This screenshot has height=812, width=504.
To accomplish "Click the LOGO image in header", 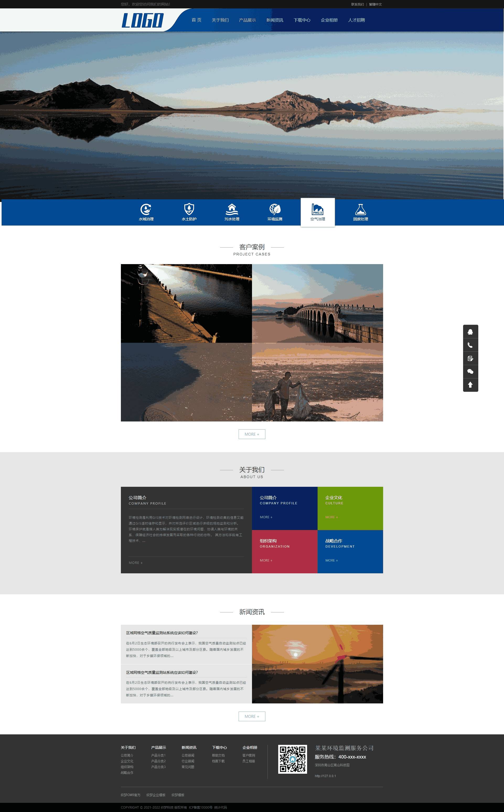I will pos(143,20).
